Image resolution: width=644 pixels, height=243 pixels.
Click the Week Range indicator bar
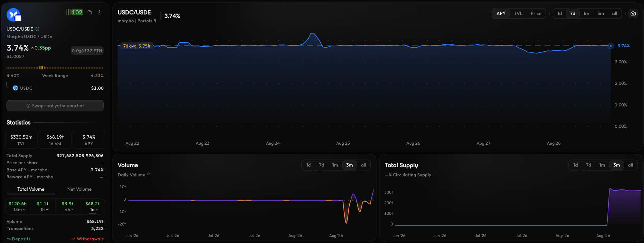[55, 68]
